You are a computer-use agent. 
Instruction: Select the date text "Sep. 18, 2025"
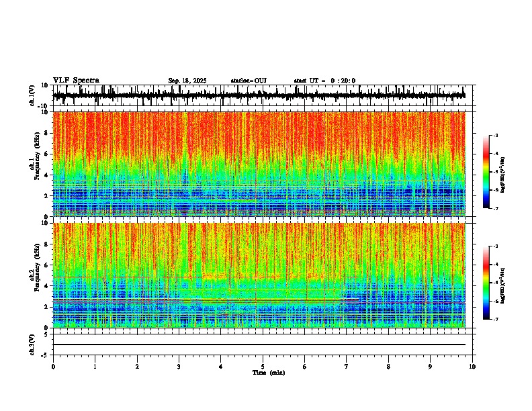tap(187, 81)
